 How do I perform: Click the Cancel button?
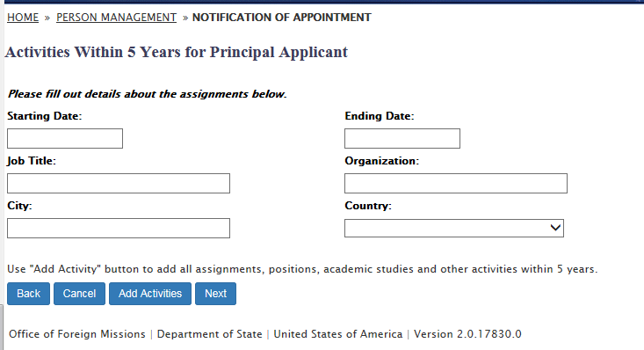click(x=79, y=294)
